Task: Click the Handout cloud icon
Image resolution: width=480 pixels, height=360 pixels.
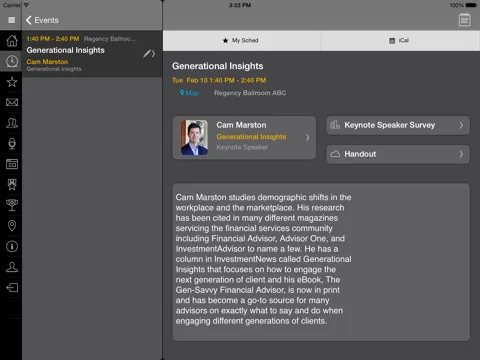Action: coord(335,154)
